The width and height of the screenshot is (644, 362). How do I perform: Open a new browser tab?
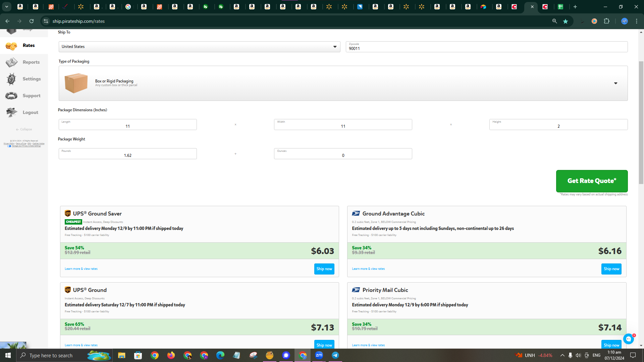[575, 7]
